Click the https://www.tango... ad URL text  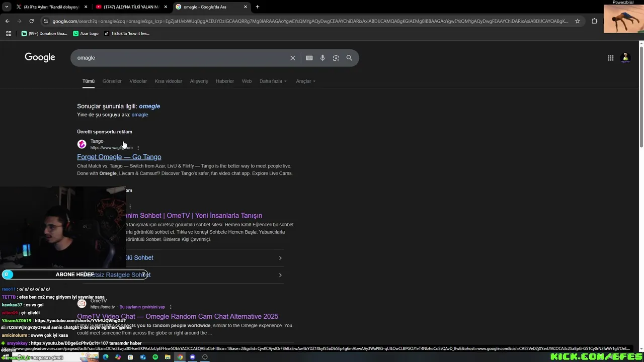coord(112,148)
